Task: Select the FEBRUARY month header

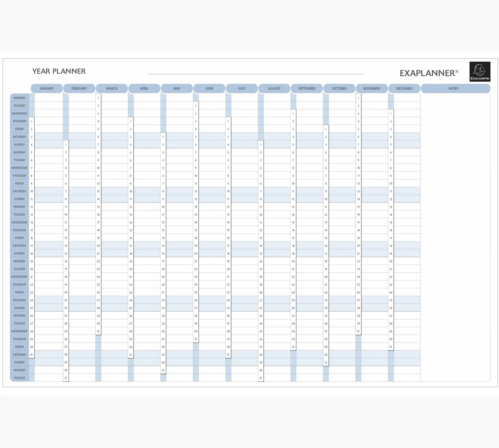Action: pos(79,89)
